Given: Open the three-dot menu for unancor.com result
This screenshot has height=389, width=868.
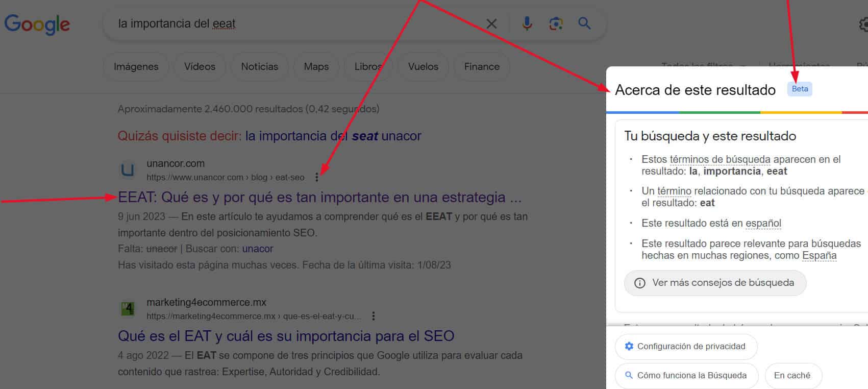Looking at the screenshot, I should tap(317, 177).
